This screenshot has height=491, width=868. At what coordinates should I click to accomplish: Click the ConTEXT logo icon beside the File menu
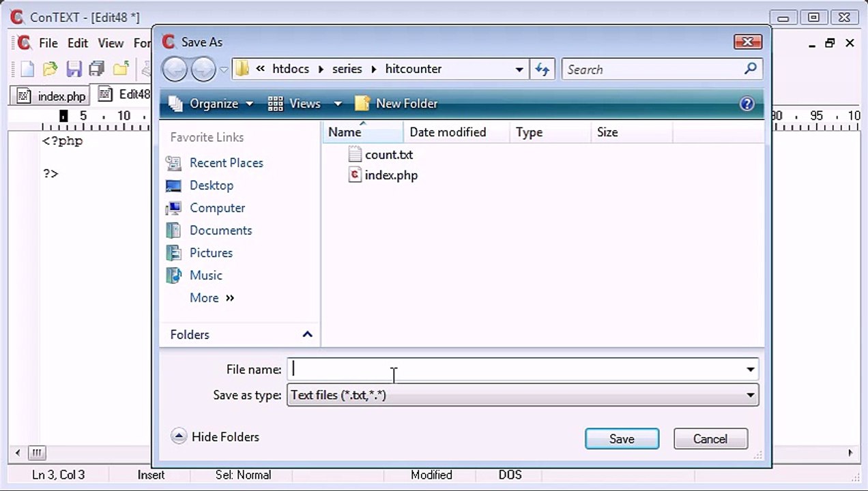24,43
